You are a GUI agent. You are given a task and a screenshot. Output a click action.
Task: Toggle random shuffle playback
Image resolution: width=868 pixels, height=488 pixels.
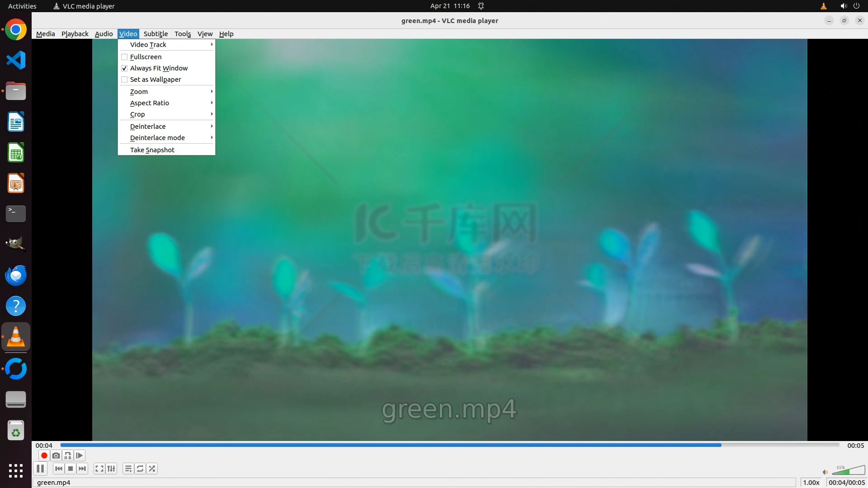click(x=152, y=469)
